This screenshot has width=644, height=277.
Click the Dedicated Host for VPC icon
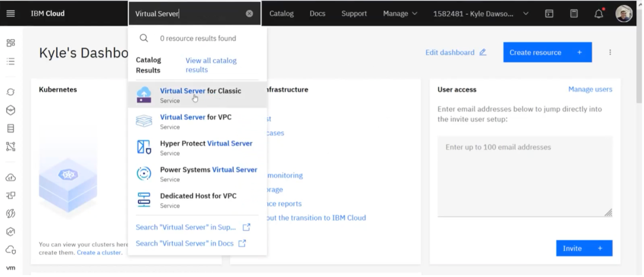pos(144,200)
